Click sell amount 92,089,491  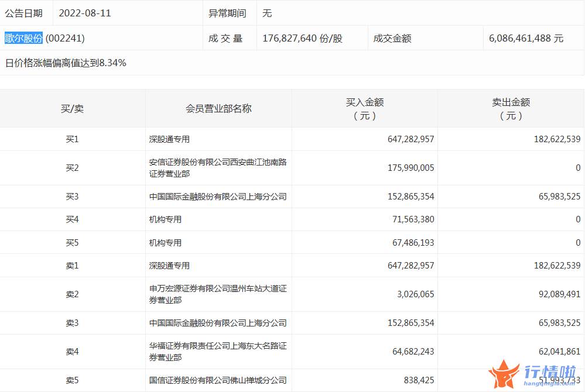tap(559, 294)
